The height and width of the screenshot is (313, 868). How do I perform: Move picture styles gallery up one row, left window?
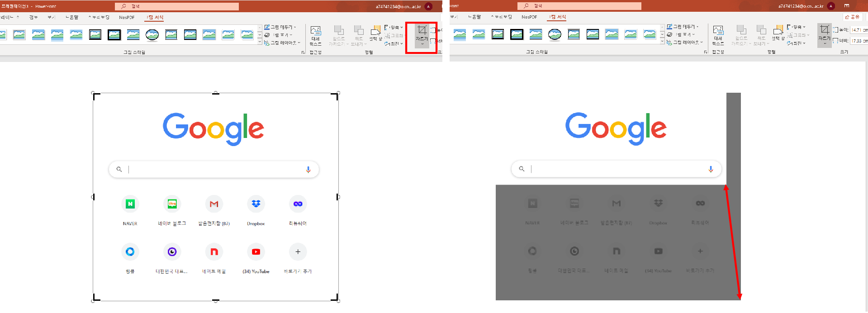(260, 28)
